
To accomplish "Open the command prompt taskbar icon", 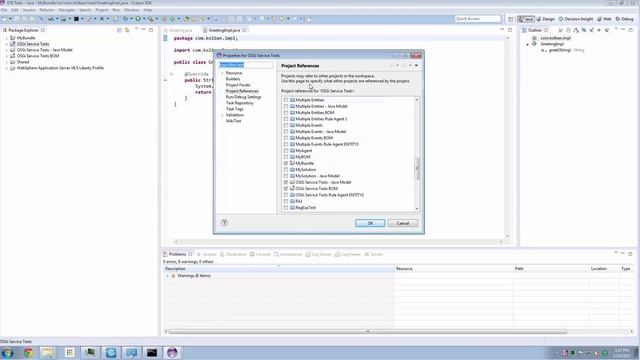I will coord(152,353).
